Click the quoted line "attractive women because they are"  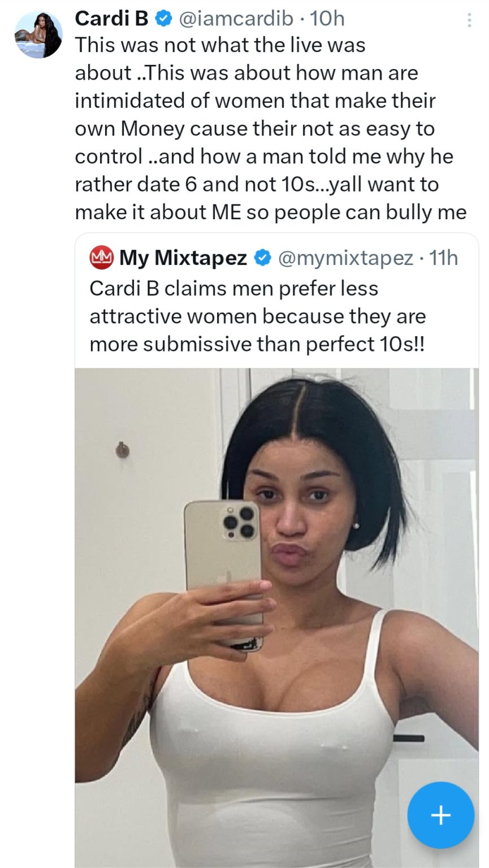[x=257, y=316]
